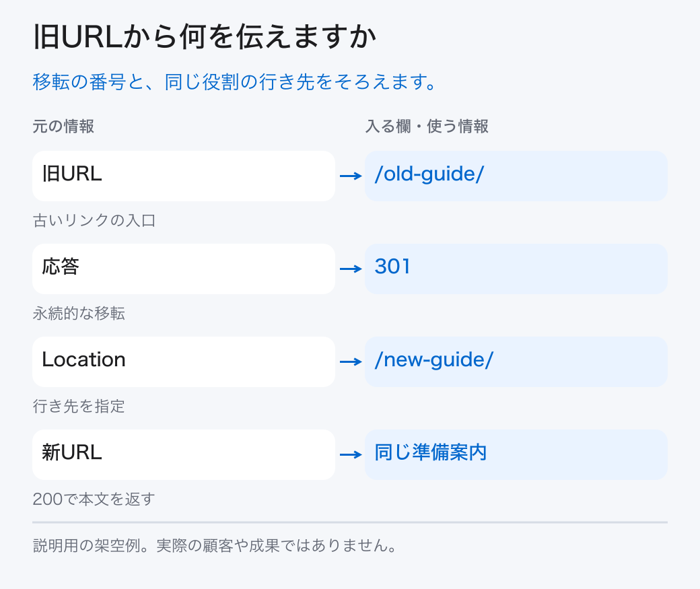Select the /old-guide/ value field
This screenshot has height=589, width=700.
516,176
